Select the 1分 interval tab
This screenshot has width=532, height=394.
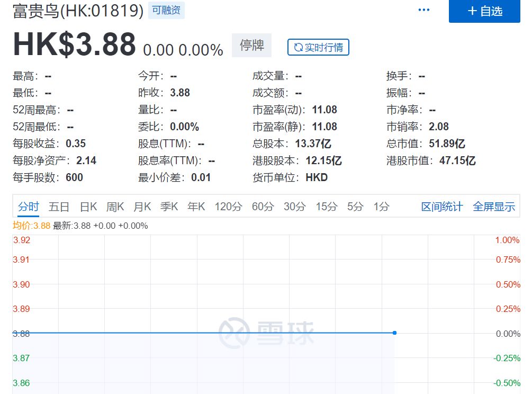[381, 207]
